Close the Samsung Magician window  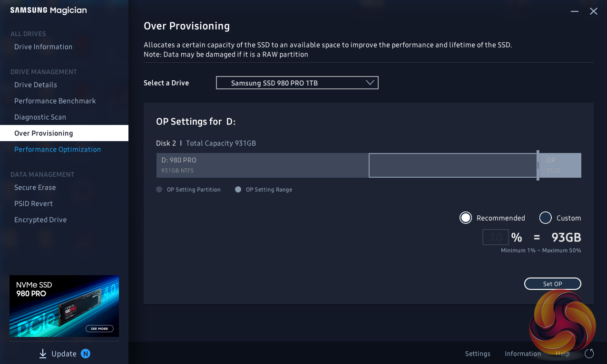point(593,11)
